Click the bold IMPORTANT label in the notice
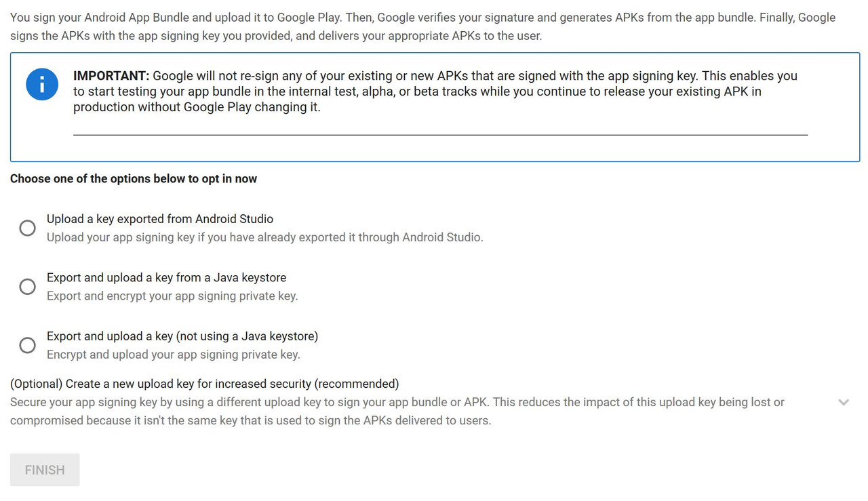868x501 pixels. tap(111, 76)
